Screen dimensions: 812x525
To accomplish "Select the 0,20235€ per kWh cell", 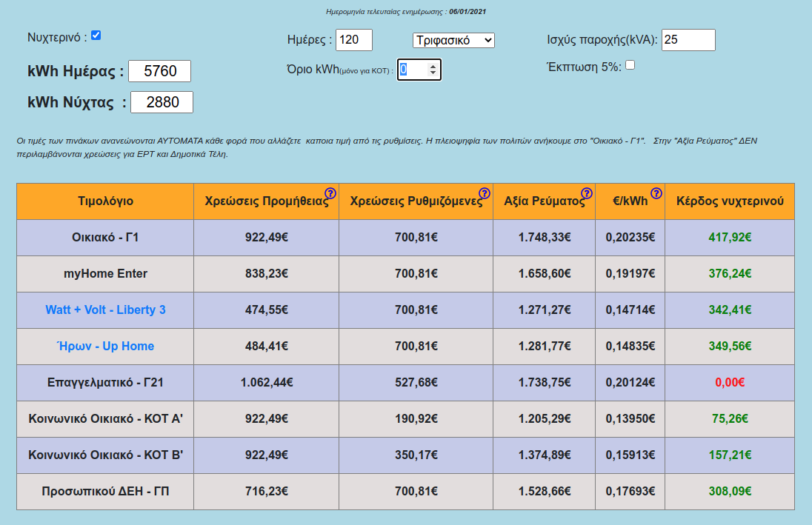I will point(630,237).
